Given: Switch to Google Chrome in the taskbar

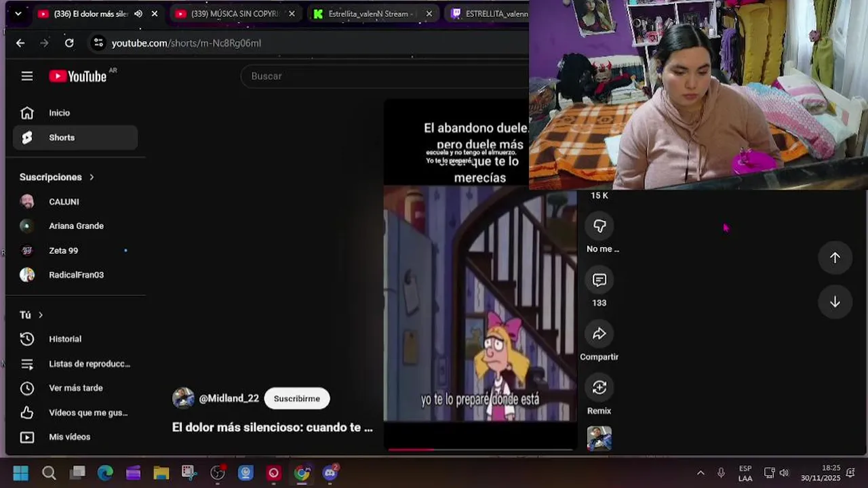Looking at the screenshot, I should [x=302, y=473].
